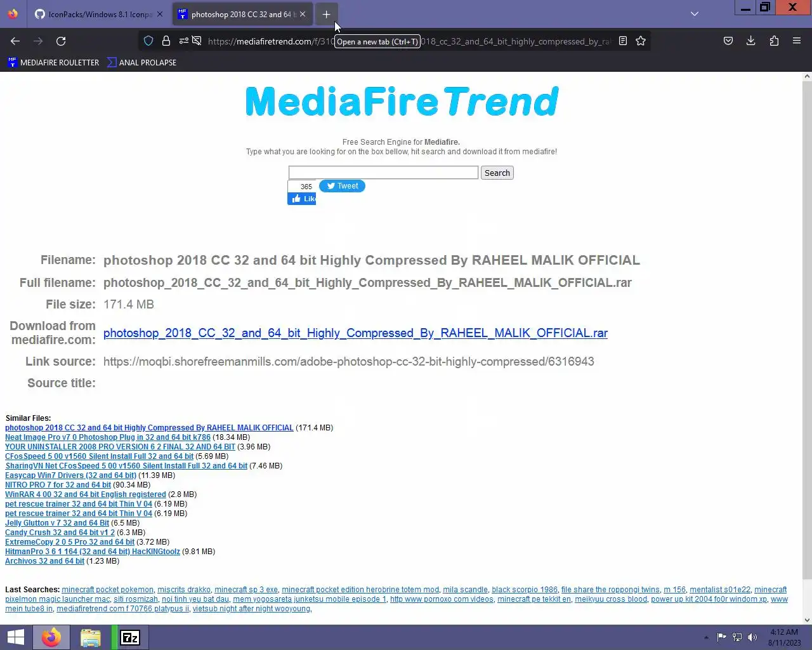Open a new tab with the plus button
Screen dimensions: 812x650
[326, 14]
